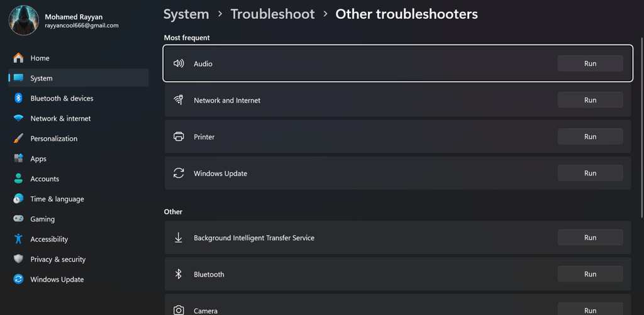Click the user profile avatar picture
This screenshot has height=315, width=644.
point(24,20)
